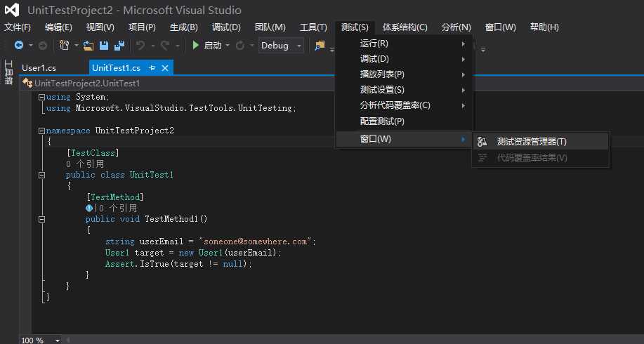Expand the 调试(D) test submenu

[404, 59]
